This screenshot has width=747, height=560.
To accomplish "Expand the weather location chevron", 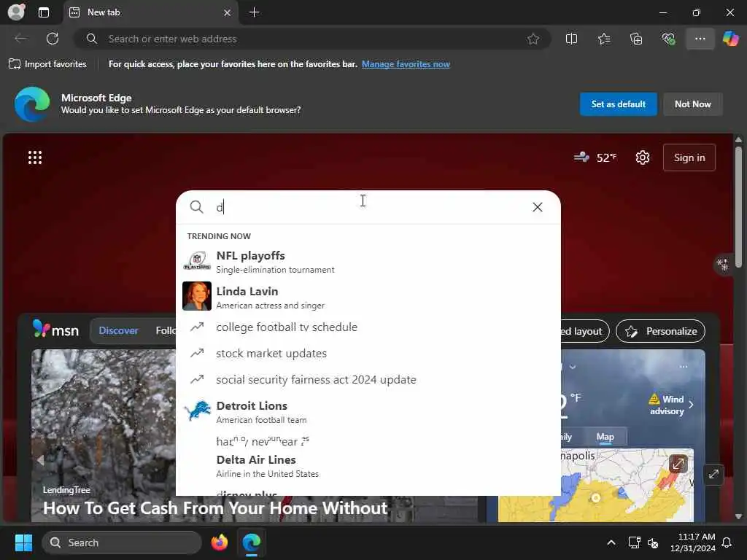I will click(x=572, y=367).
